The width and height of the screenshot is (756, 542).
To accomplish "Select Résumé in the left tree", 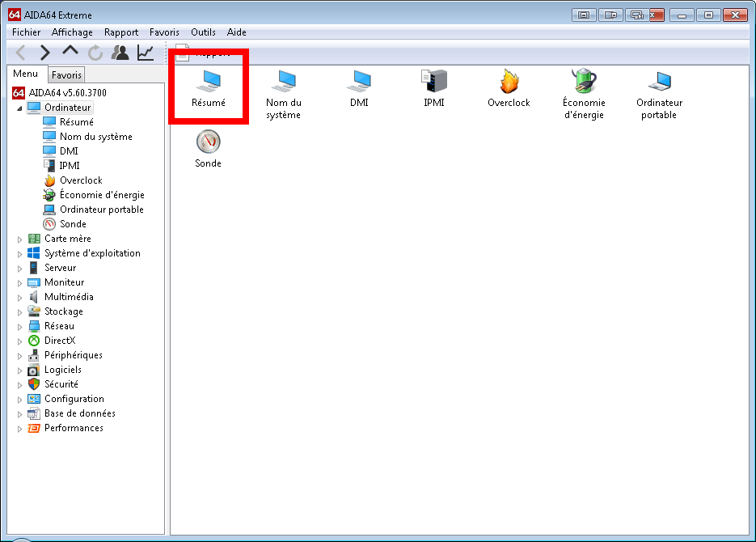I will [x=77, y=122].
